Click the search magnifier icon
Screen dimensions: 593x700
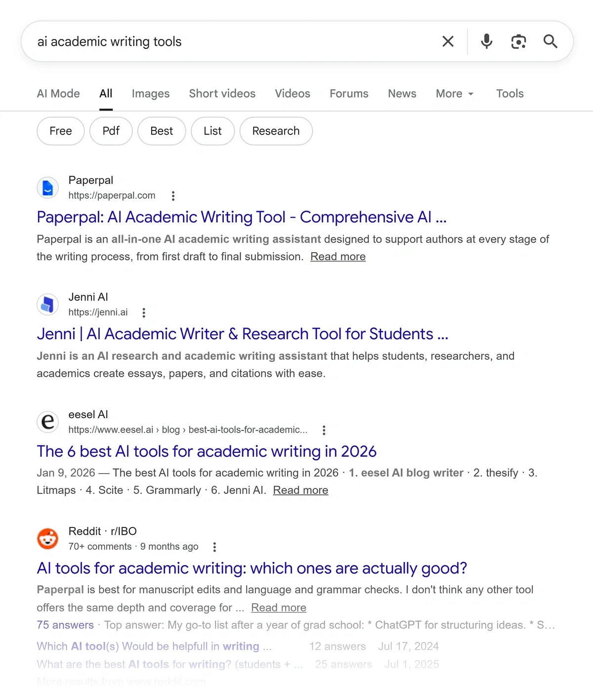click(x=550, y=42)
